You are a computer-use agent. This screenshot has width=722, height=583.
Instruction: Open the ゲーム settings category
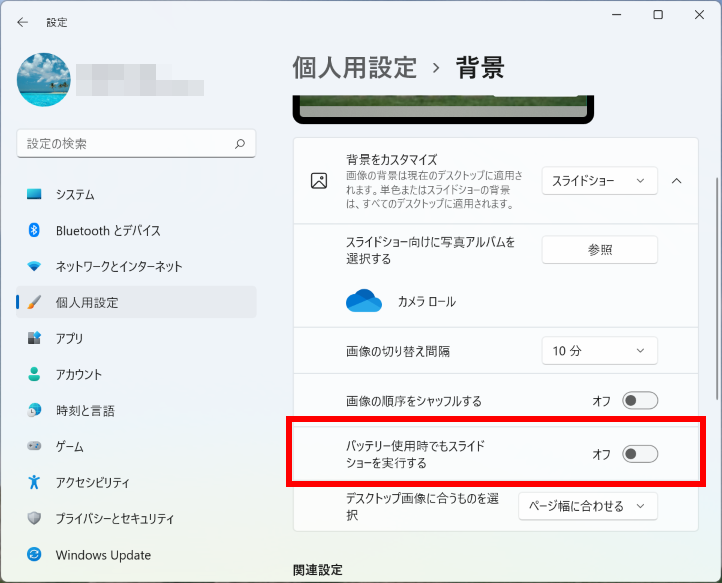pyautogui.click(x=136, y=446)
